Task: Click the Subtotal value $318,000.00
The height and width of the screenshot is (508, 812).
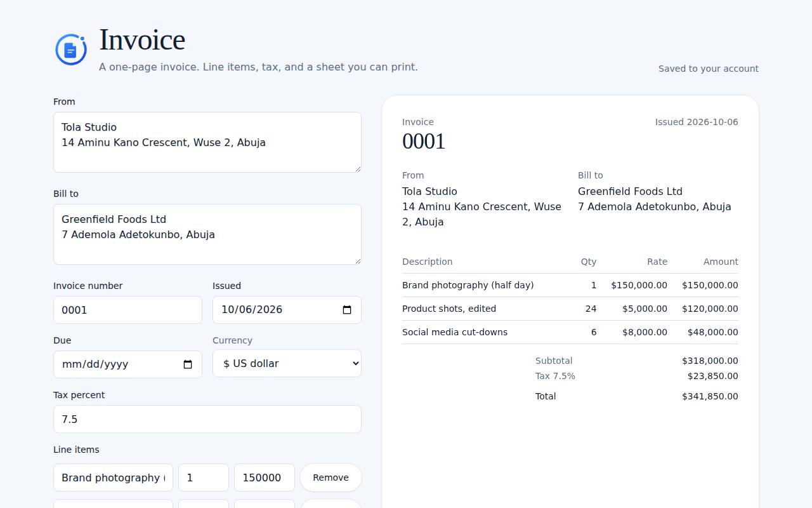Action: tap(710, 361)
